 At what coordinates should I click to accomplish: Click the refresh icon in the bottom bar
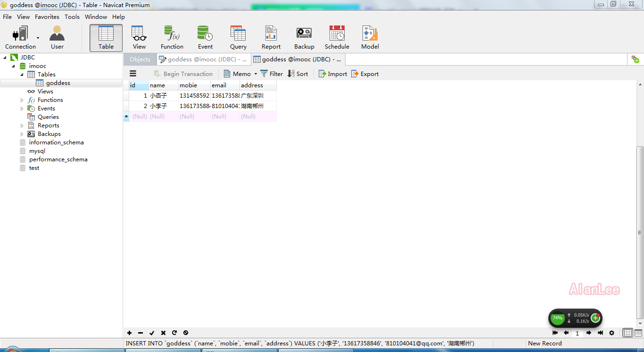point(174,333)
